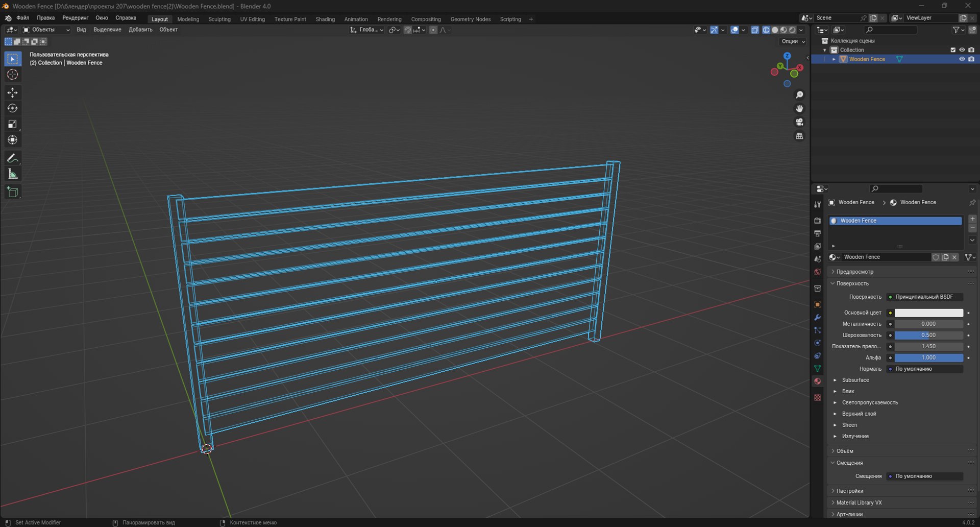Toggle Collection viewport visibility eye
Image resolution: width=980 pixels, height=527 pixels.
click(x=962, y=50)
